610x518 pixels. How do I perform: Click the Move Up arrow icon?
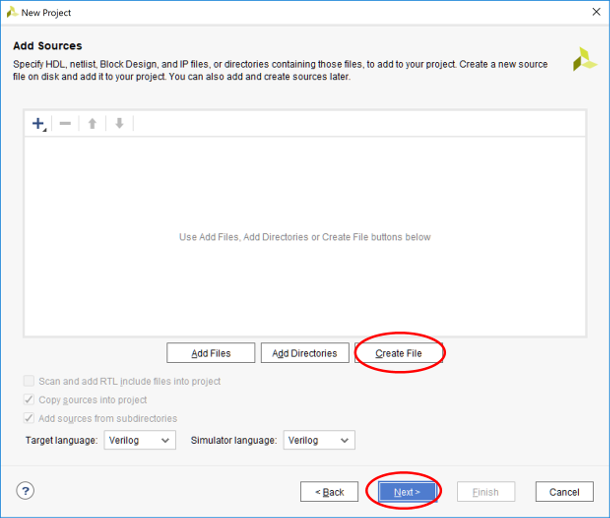click(92, 124)
